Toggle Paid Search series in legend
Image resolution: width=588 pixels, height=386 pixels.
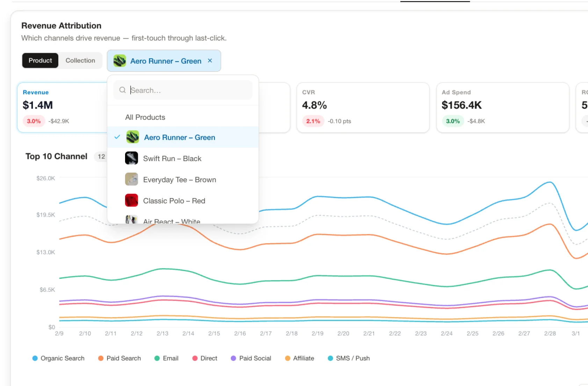click(119, 358)
